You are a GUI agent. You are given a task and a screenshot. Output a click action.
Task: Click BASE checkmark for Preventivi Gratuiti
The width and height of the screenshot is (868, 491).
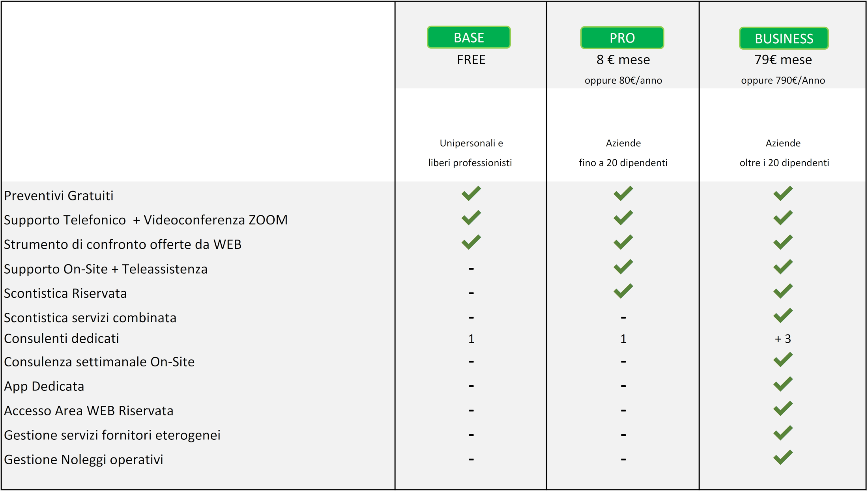click(471, 193)
